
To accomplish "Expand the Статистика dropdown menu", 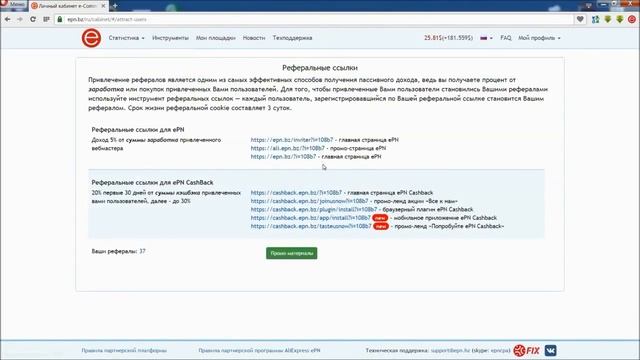I will pos(126,38).
